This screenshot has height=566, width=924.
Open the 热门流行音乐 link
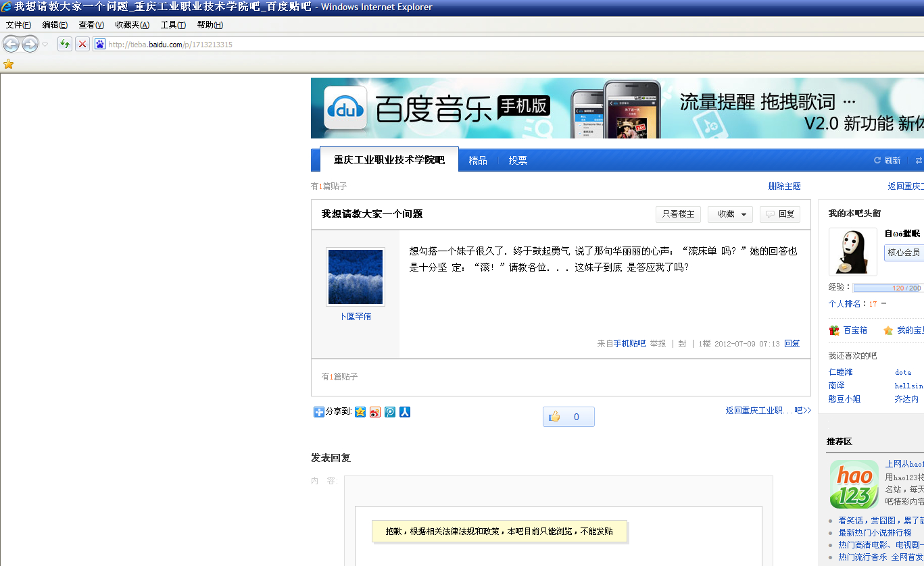[x=862, y=557]
